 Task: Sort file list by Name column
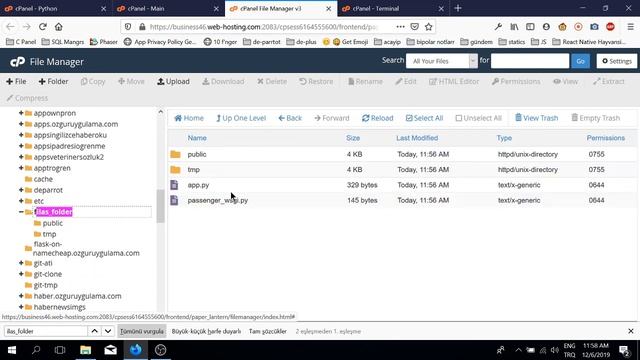click(197, 138)
